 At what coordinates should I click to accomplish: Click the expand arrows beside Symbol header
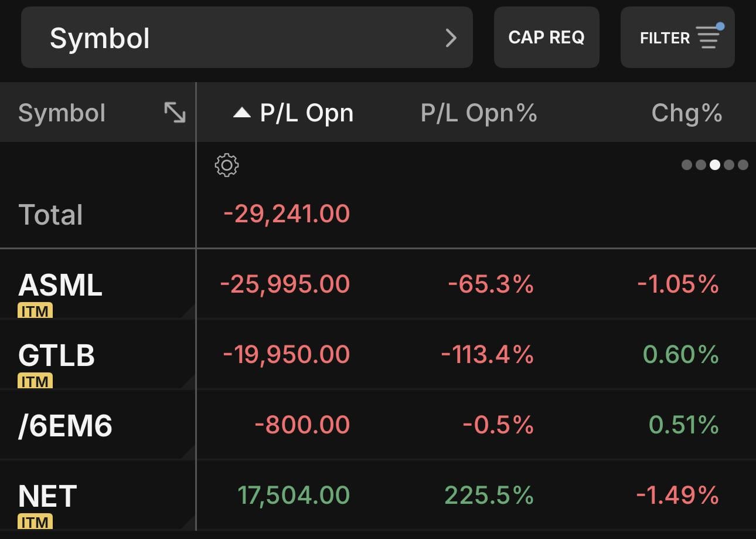[x=175, y=113]
